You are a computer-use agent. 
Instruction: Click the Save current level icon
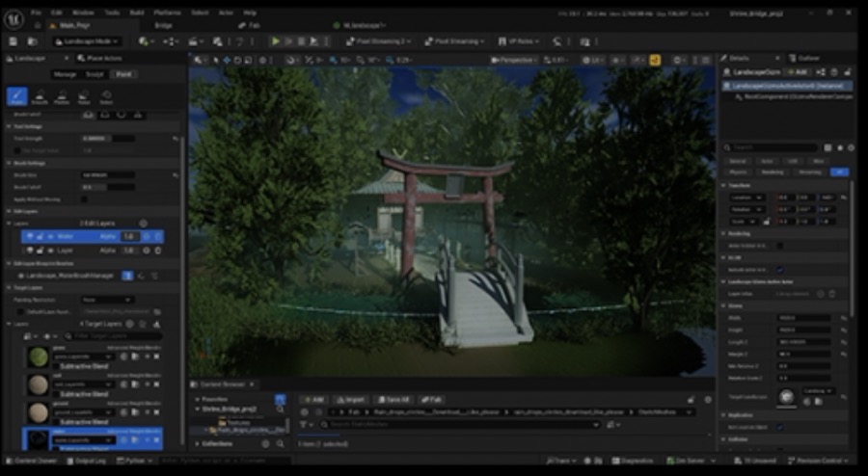14,41
